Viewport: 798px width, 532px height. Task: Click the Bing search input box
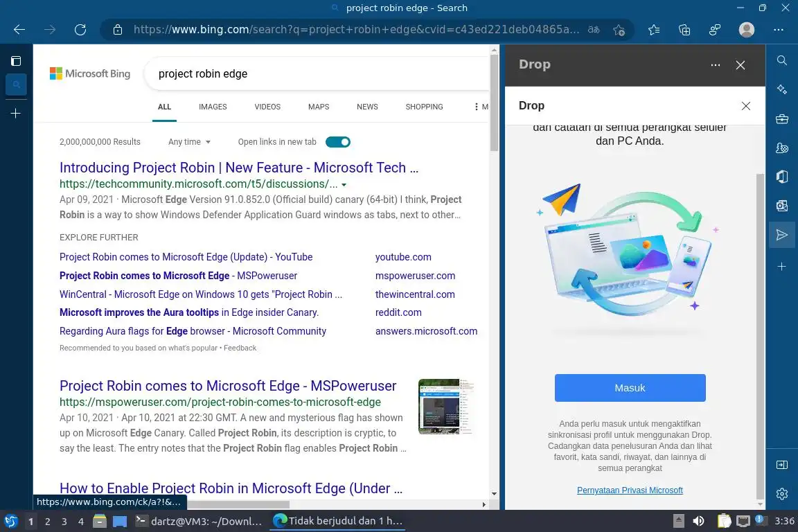tap(318, 74)
